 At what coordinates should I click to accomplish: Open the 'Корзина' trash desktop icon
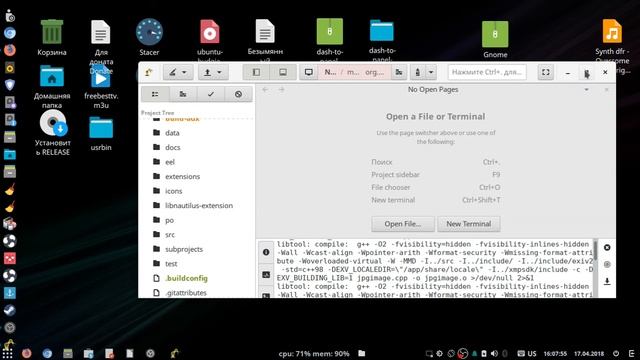click(52, 38)
